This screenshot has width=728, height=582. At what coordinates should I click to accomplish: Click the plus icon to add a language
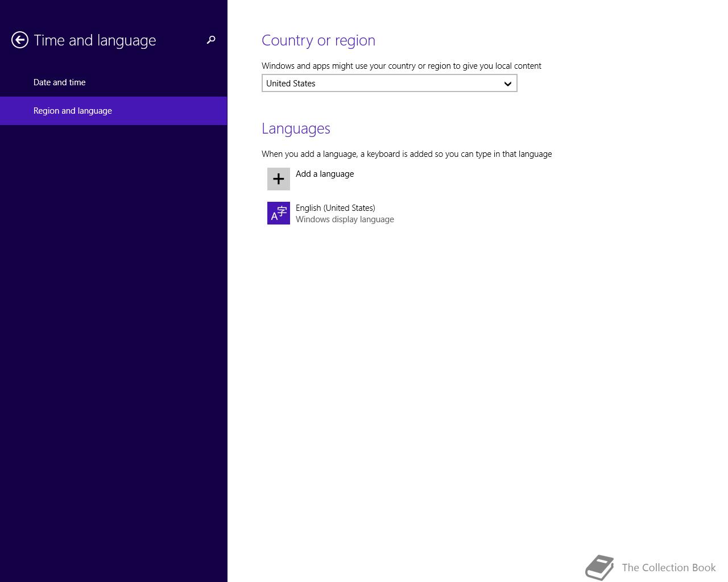(279, 179)
